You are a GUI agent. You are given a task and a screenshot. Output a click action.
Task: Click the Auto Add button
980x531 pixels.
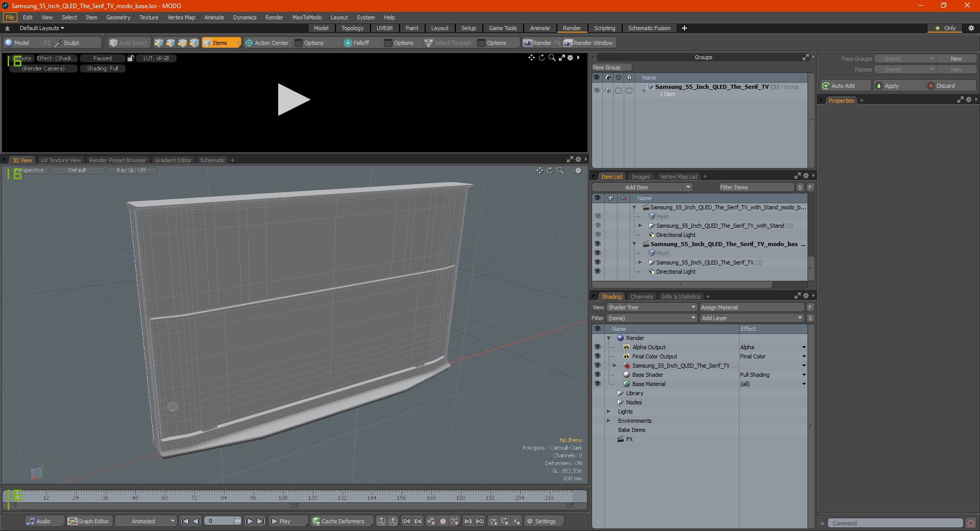pyautogui.click(x=845, y=86)
